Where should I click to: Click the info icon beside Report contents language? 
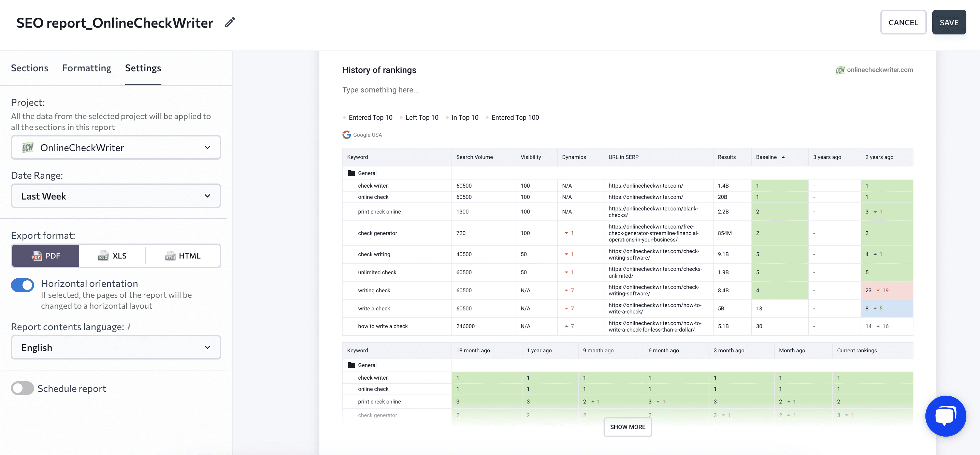tap(129, 326)
